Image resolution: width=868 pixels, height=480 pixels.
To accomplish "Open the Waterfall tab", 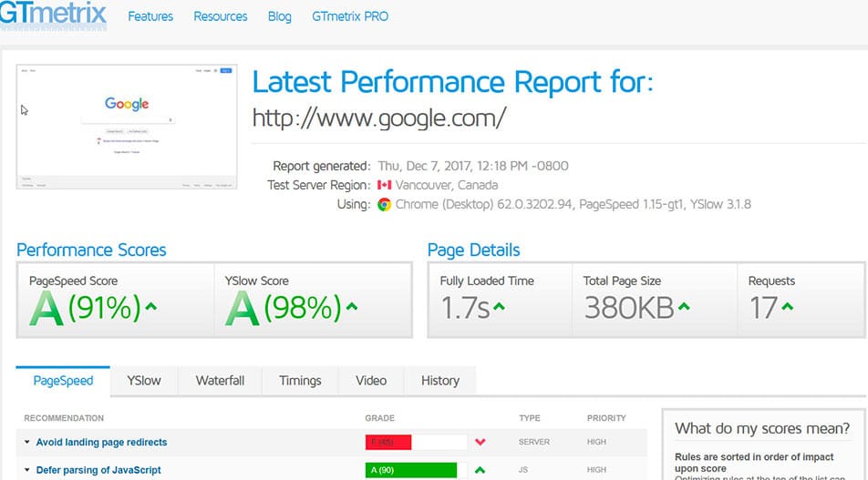I will coord(220,381).
